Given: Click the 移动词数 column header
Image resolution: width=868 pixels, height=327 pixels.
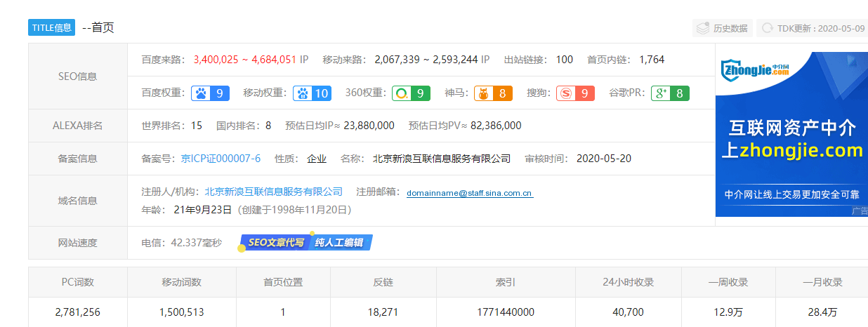Looking at the screenshot, I should click(182, 282).
